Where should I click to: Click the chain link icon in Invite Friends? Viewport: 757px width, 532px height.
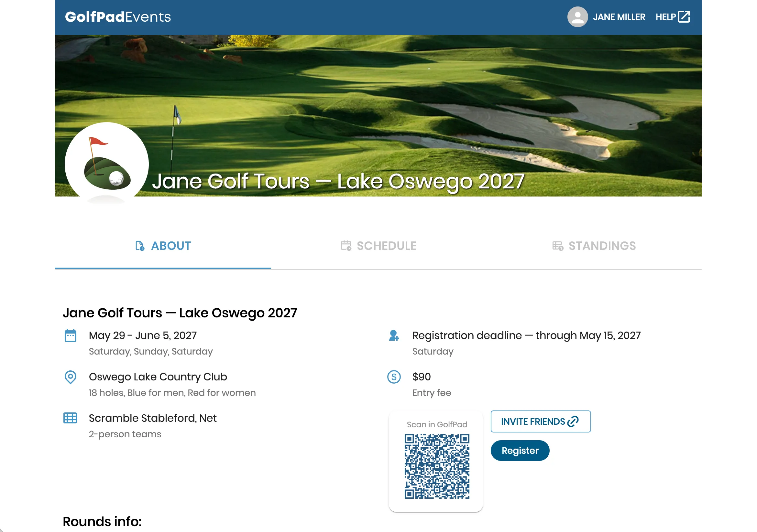pyautogui.click(x=573, y=421)
